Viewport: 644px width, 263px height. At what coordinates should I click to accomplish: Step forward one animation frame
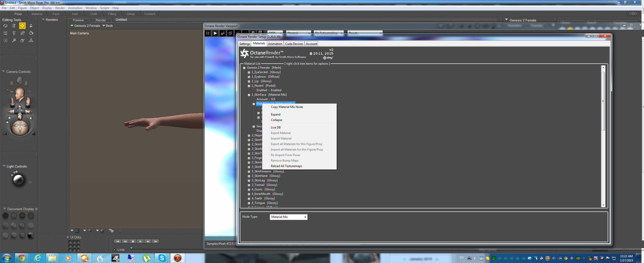[x=156, y=241]
